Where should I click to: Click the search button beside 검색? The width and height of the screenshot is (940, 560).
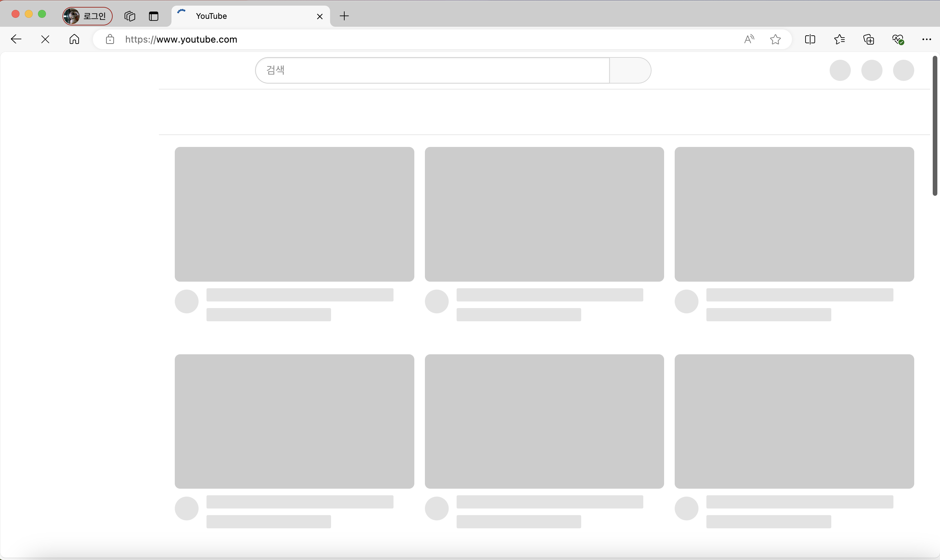pyautogui.click(x=630, y=70)
